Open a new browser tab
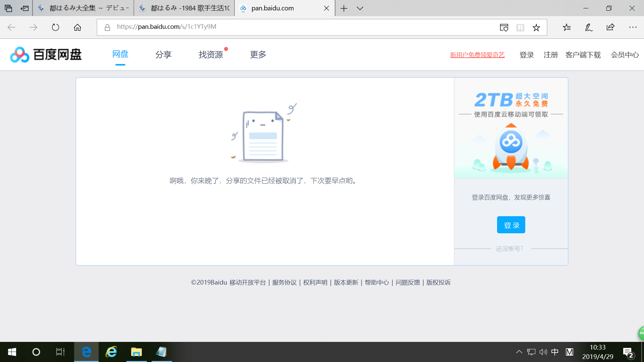Image resolution: width=644 pixels, height=362 pixels. [x=344, y=8]
